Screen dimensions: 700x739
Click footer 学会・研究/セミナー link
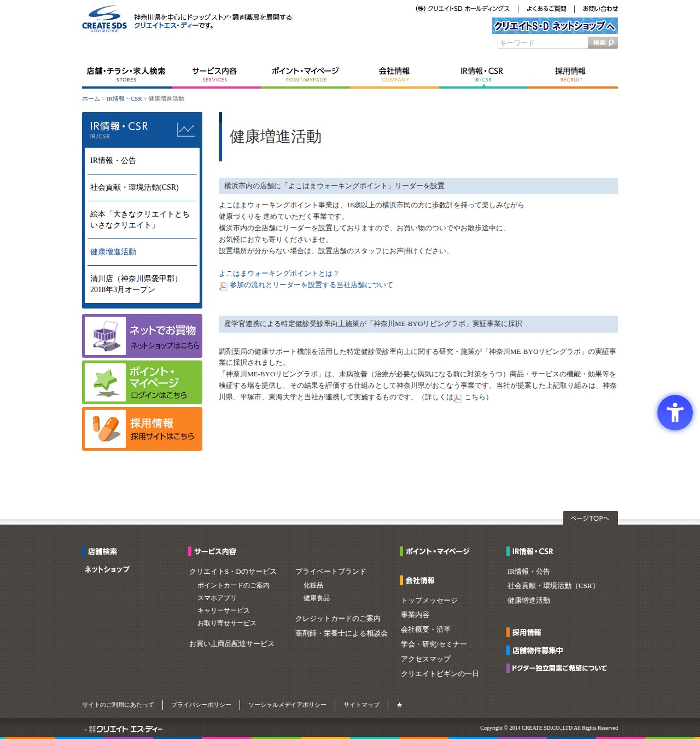(434, 644)
